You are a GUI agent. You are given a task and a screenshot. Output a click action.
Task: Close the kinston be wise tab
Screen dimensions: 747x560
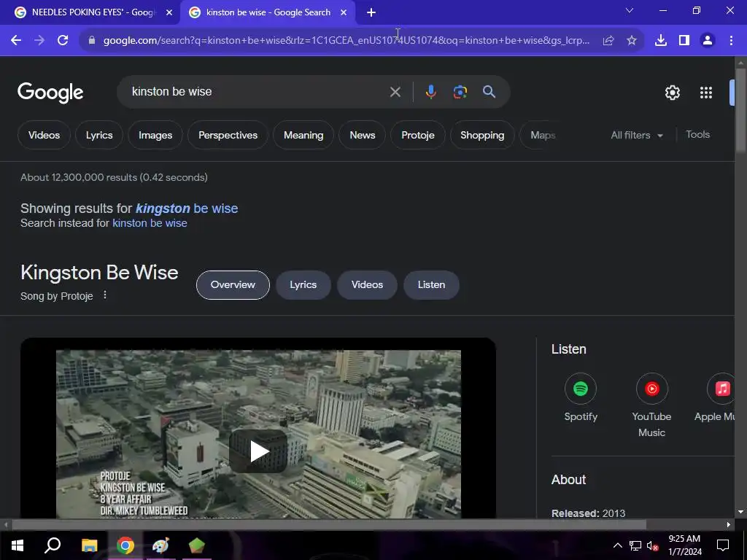[344, 12]
